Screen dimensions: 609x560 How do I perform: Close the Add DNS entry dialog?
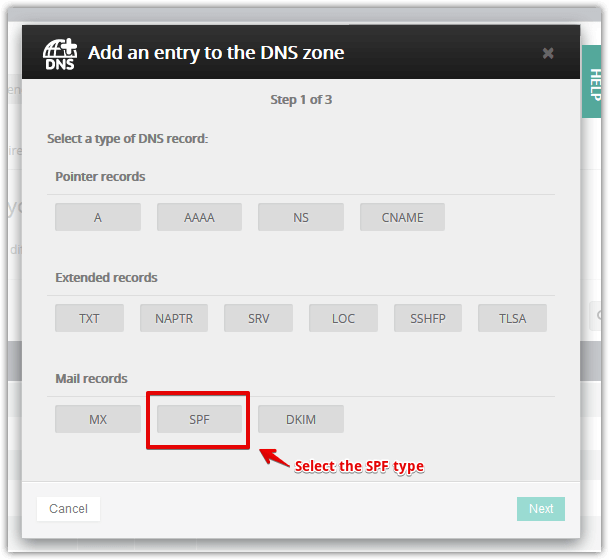click(x=548, y=53)
